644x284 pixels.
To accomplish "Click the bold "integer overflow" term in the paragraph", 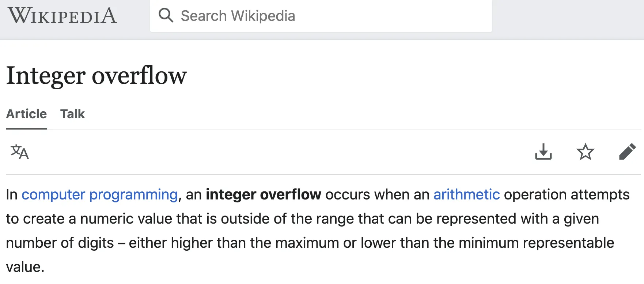I will [263, 195].
